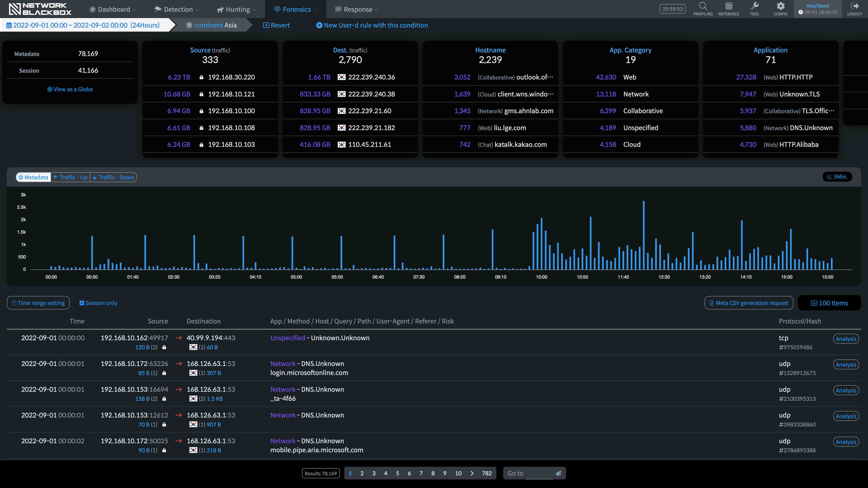This screenshot has width=868, height=488.
Task: Click the red arrow in the 40.99.9.194 row
Action: (x=179, y=338)
